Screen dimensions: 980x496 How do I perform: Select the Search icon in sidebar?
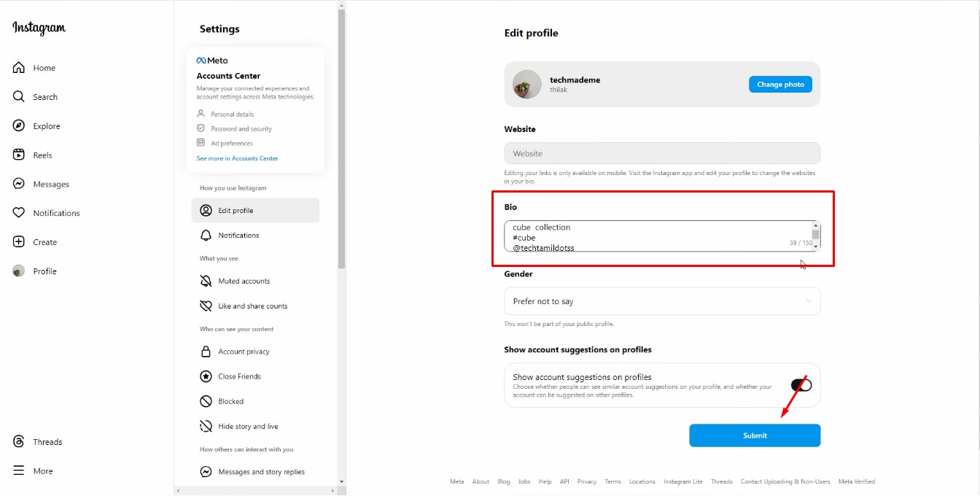click(x=17, y=96)
